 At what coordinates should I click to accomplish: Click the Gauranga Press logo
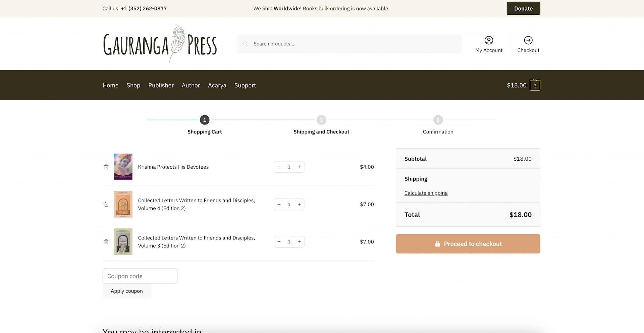coord(160,44)
